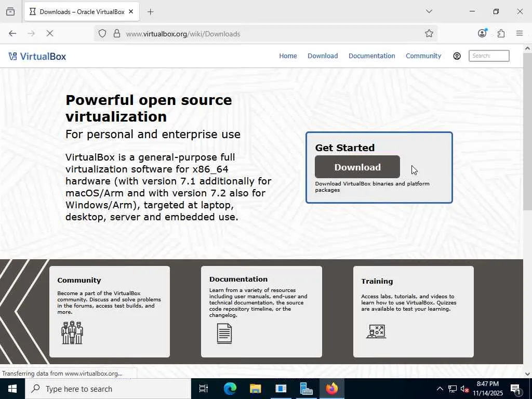Open Documentation in site navigation
Viewport: 532px width, 399px height.
point(371,56)
